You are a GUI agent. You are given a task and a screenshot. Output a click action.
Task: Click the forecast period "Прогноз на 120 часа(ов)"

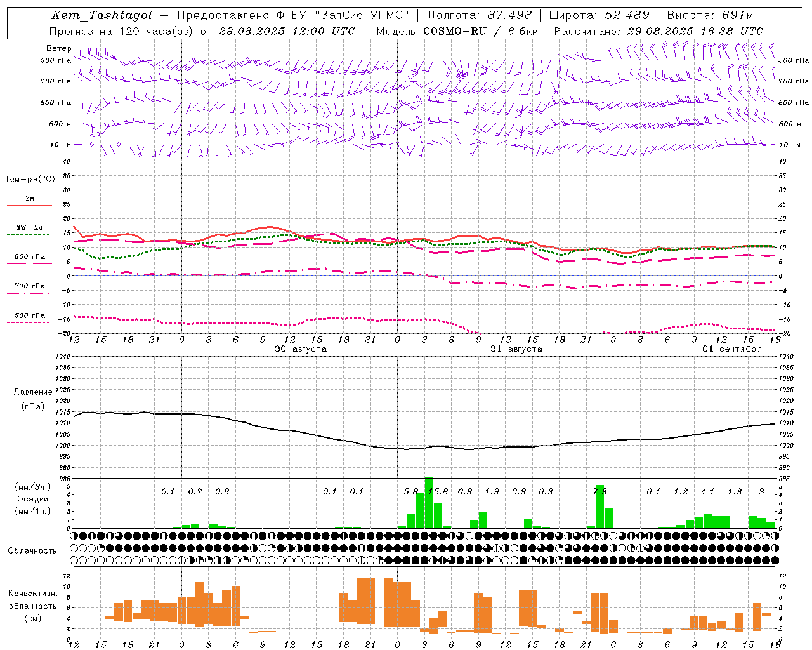click(122, 31)
